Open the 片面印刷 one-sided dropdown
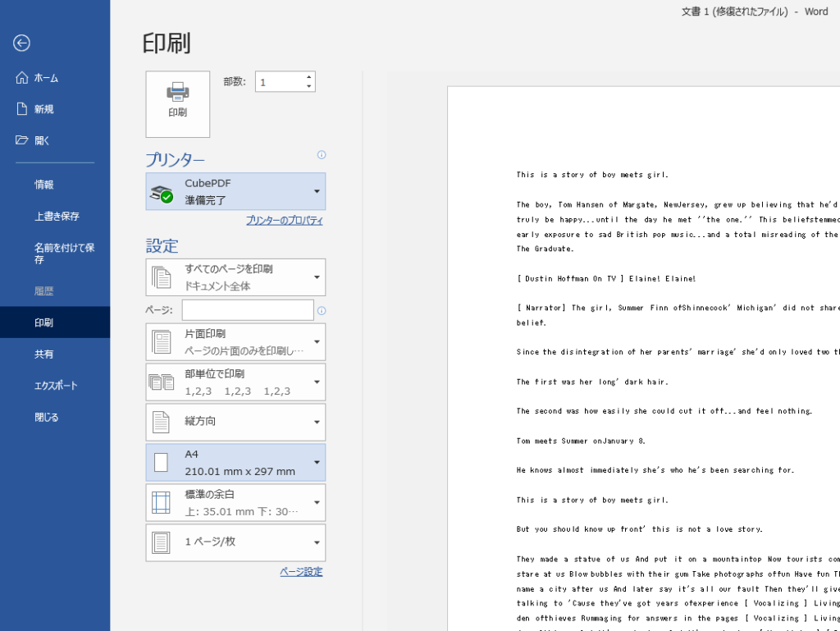 235,341
